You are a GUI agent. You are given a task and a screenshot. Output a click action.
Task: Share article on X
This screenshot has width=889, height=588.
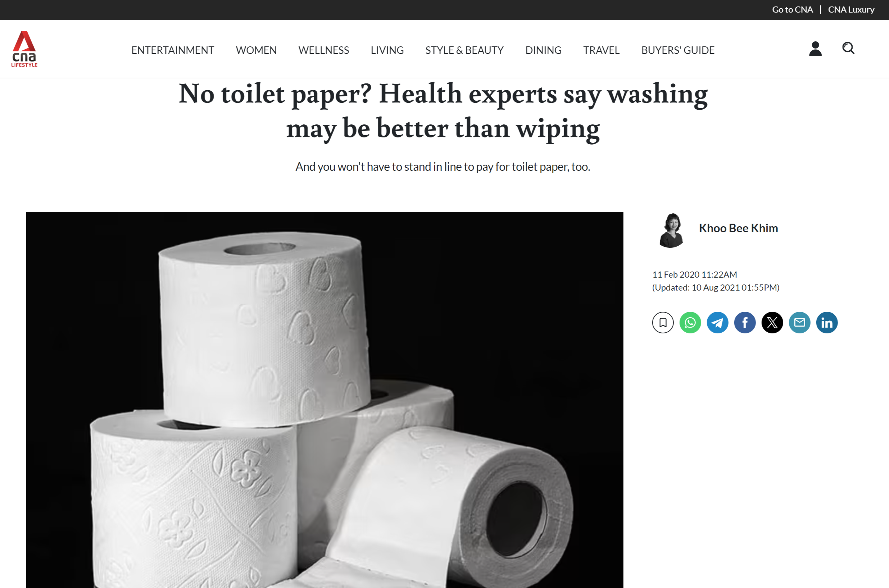pos(772,323)
